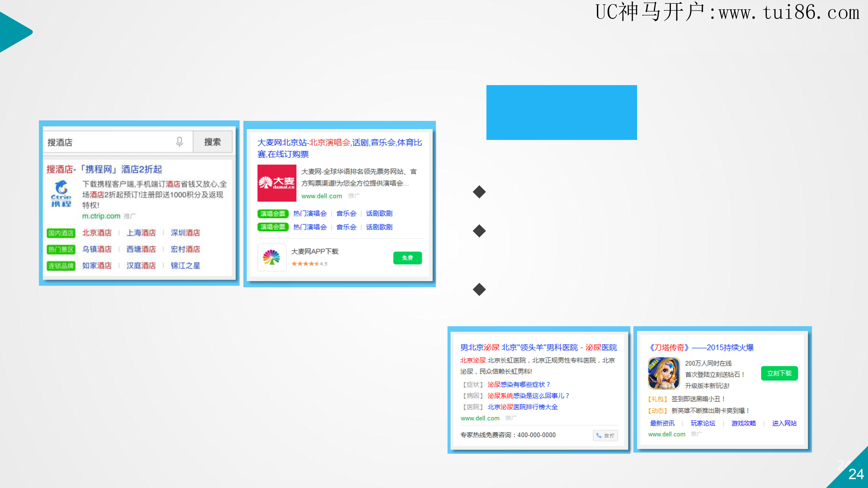The width and height of the screenshot is (868, 488).
Task: Click the 下载携程客户端 description text
Action: (155, 195)
